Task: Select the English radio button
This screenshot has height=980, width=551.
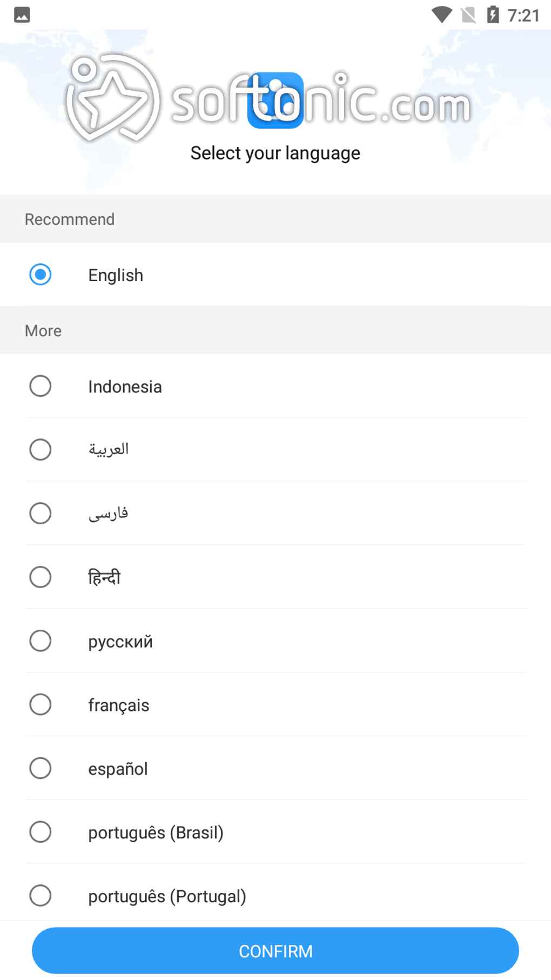Action: pyautogui.click(x=41, y=275)
